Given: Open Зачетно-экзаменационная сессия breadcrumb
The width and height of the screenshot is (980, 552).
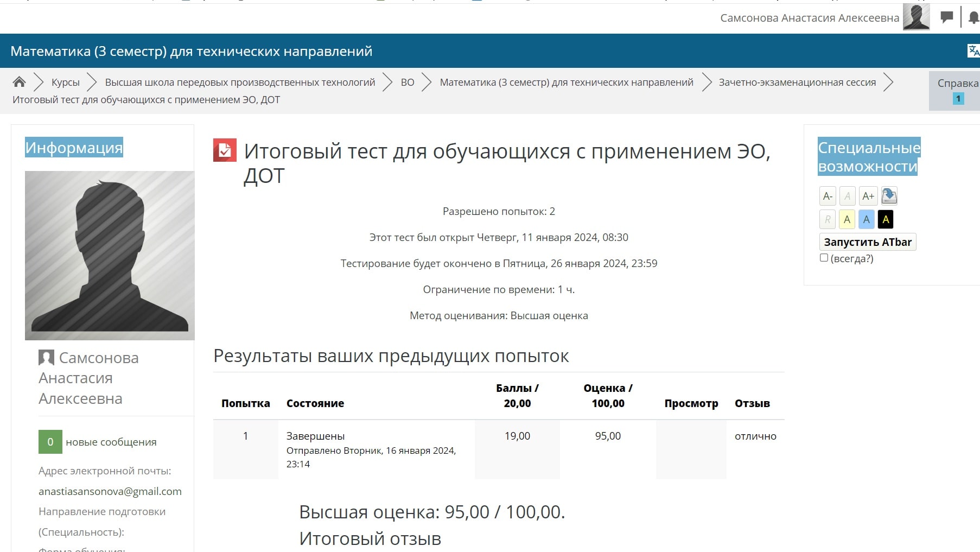Looking at the screenshot, I should 797,82.
